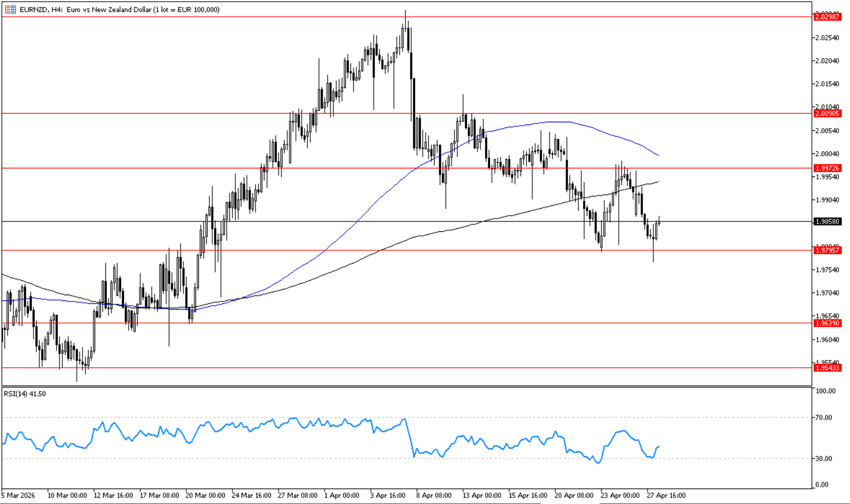Viewport: 850px width, 504px height.
Task: Select the 2.00905 resistance level label
Action: (828, 114)
